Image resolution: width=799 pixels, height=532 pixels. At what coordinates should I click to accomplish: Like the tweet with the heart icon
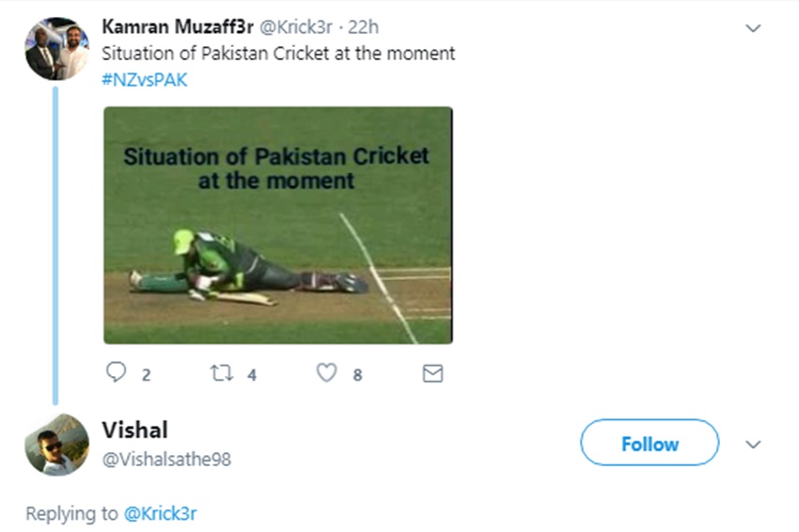pos(326,373)
